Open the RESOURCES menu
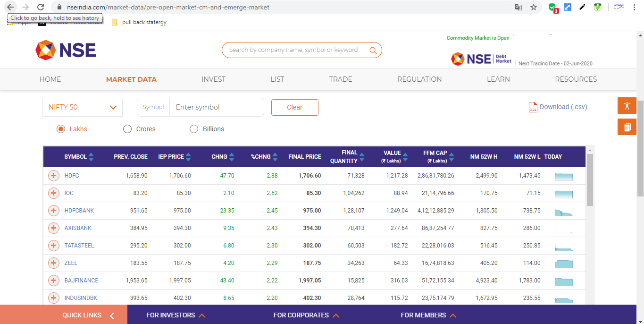The width and height of the screenshot is (644, 324). (576, 79)
